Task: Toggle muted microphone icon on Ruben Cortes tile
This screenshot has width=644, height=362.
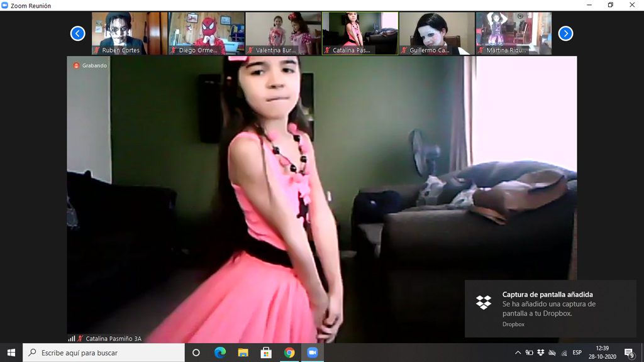Action: tap(97, 50)
